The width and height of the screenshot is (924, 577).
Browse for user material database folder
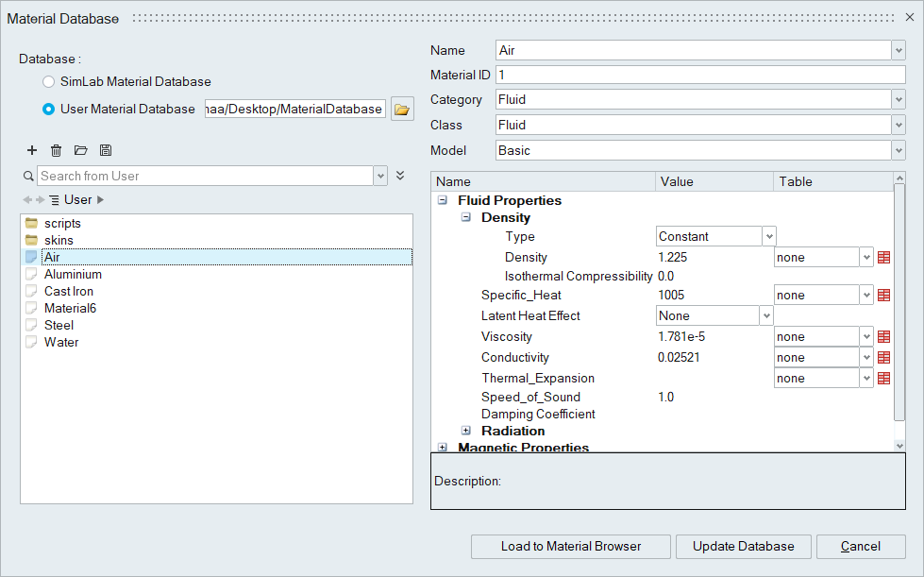click(402, 110)
